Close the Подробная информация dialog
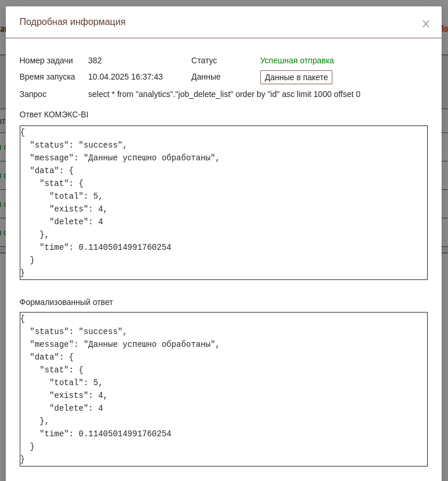This screenshot has height=481, width=448. 425,24
